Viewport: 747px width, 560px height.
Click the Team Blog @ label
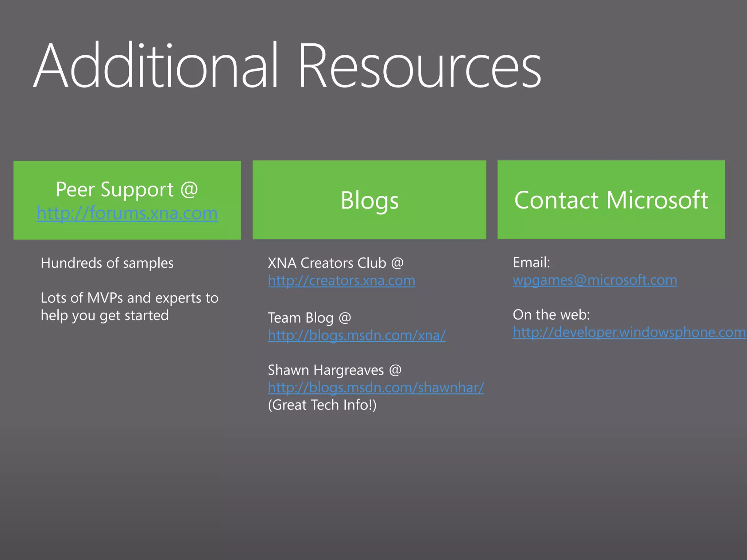[309, 318]
